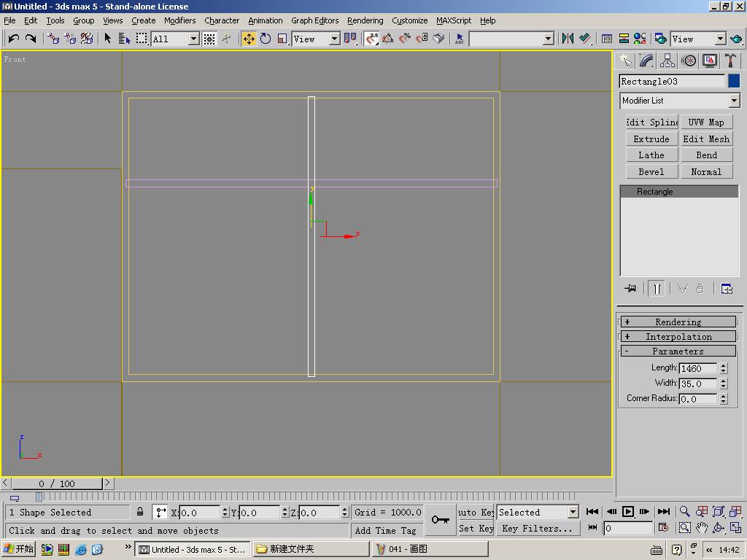Choose the Select Object arrow tool
Viewport: 747px width, 560px height.
pos(108,39)
